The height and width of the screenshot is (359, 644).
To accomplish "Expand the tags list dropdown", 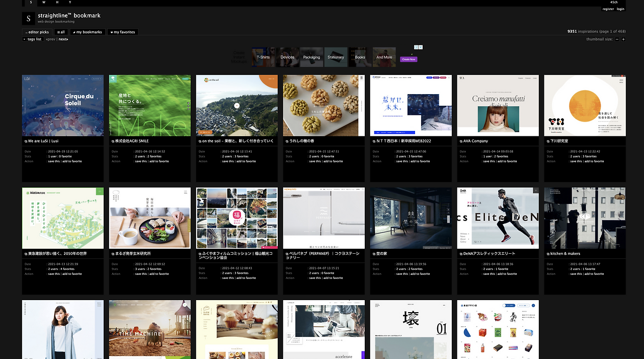I will (x=33, y=39).
